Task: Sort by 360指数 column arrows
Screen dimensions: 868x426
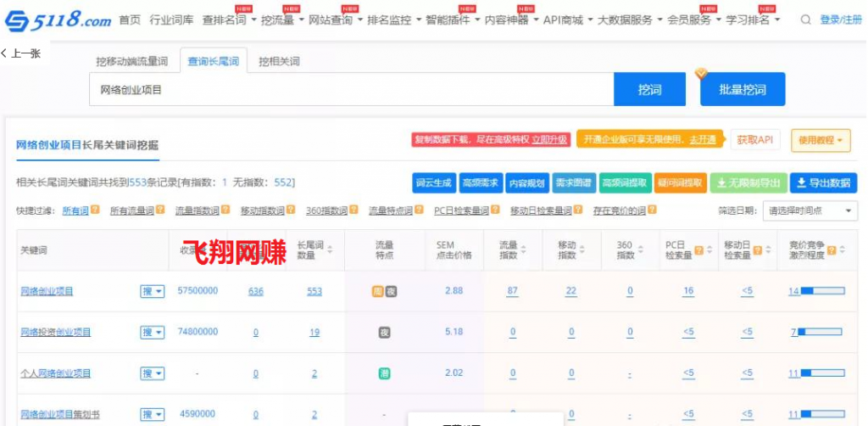Action: tap(641, 249)
